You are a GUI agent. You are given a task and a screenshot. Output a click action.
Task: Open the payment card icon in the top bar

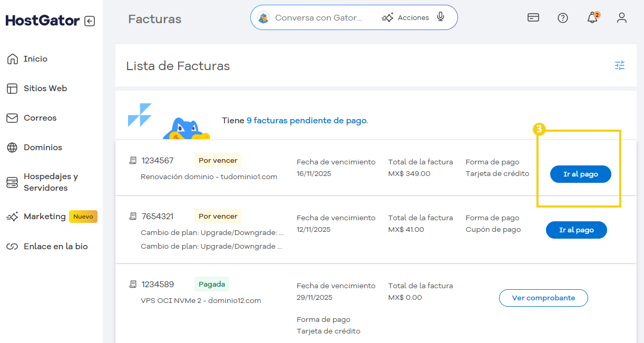click(533, 17)
